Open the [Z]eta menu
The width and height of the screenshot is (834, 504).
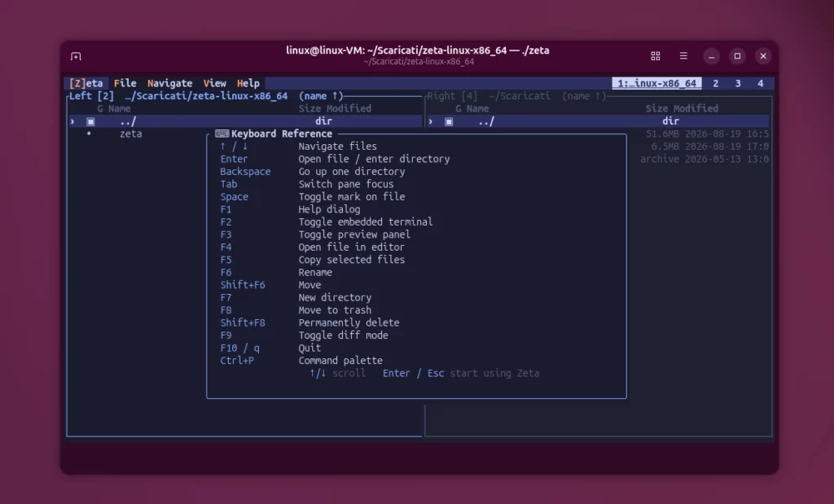pyautogui.click(x=86, y=84)
